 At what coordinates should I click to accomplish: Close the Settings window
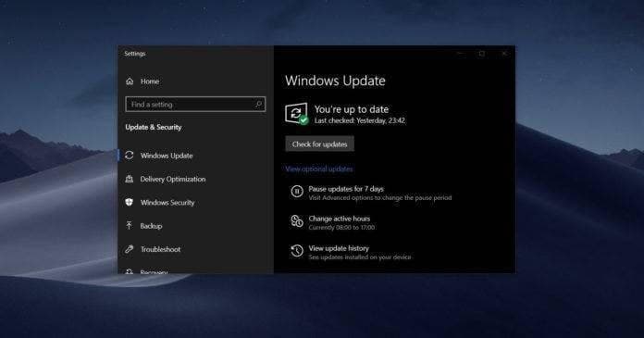pyautogui.click(x=504, y=54)
